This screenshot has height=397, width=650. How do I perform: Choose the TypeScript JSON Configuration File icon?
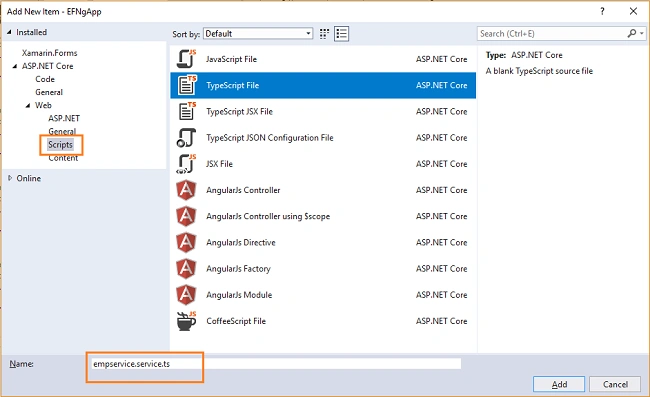(186, 138)
